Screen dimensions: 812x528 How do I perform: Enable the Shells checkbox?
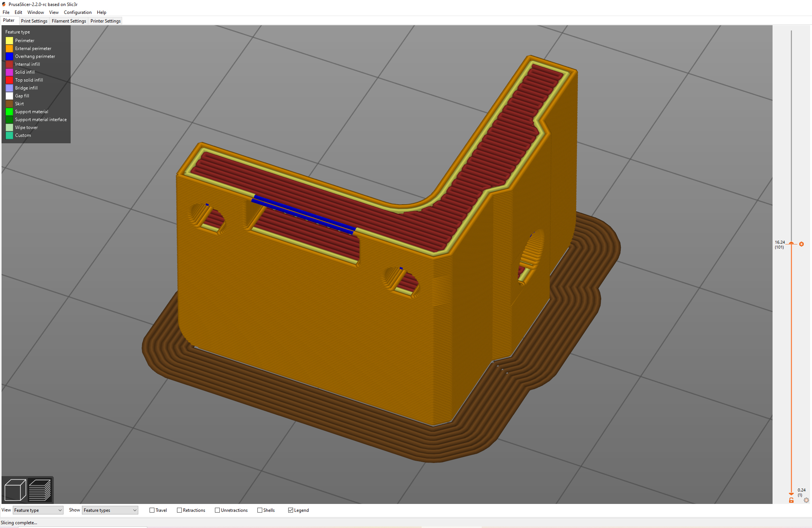[260, 510]
